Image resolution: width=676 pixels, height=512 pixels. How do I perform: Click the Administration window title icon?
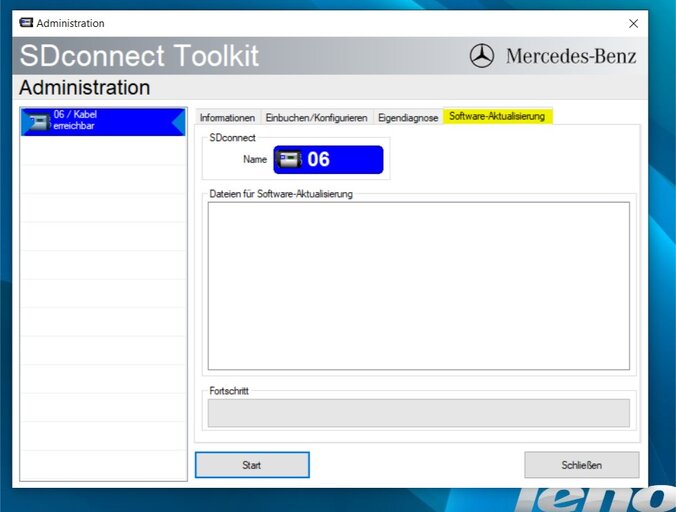pos(26,23)
